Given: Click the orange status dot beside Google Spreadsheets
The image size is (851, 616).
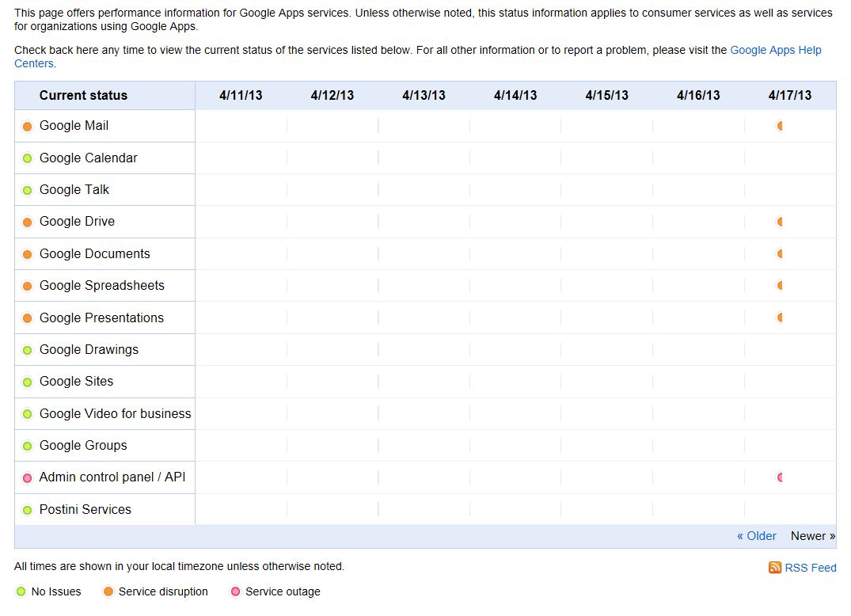Looking at the screenshot, I should coord(27,286).
